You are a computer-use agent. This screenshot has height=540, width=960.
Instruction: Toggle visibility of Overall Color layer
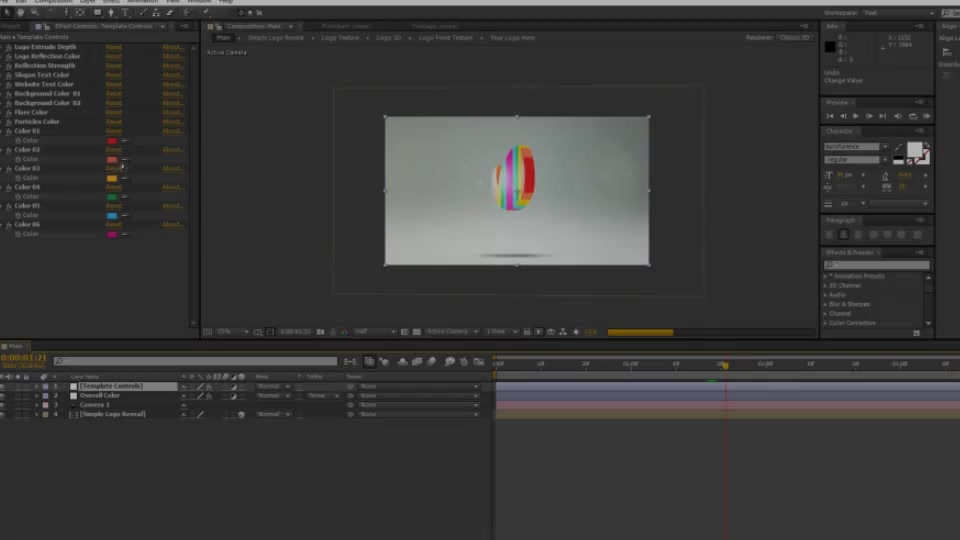pos(3,396)
